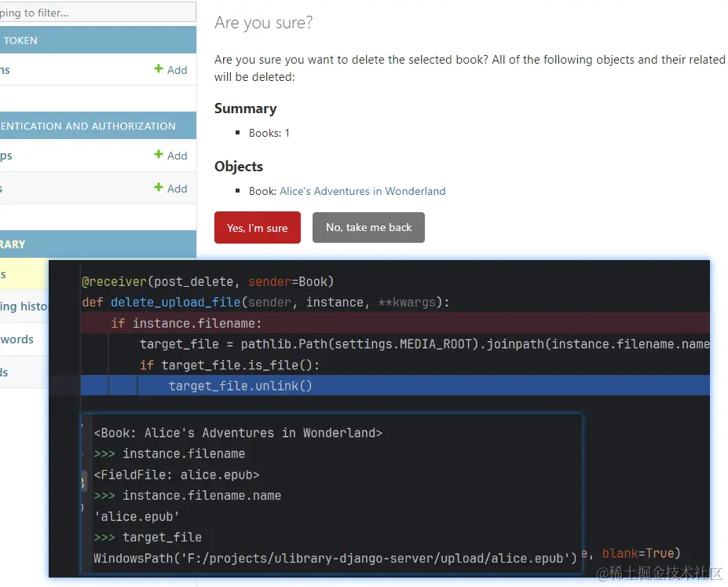
Task: Open the reading history sidebar entry
Action: (24, 306)
